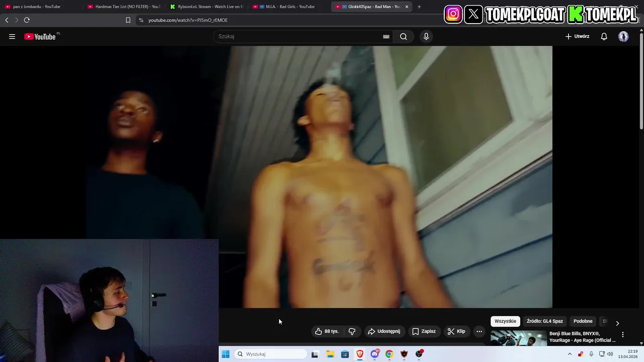644x362 pixels.
Task: Click the address bar URL
Action: pos(188,20)
